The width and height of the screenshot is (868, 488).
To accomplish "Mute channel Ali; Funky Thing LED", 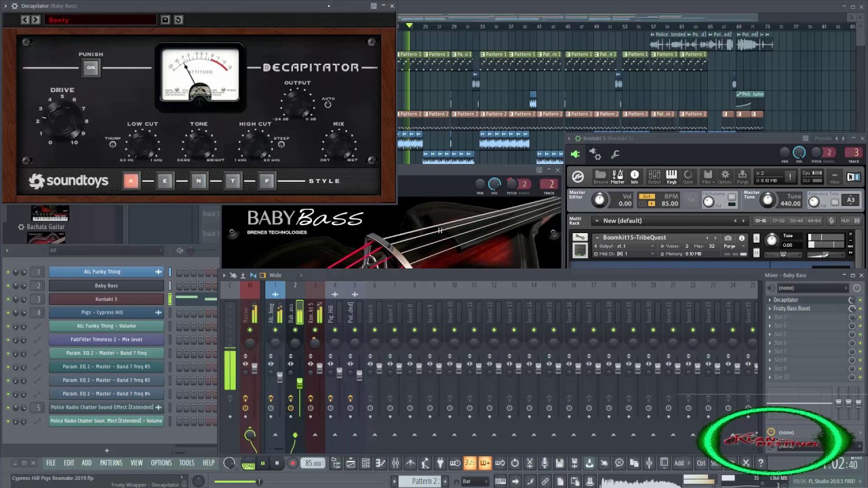I will coord(8,272).
